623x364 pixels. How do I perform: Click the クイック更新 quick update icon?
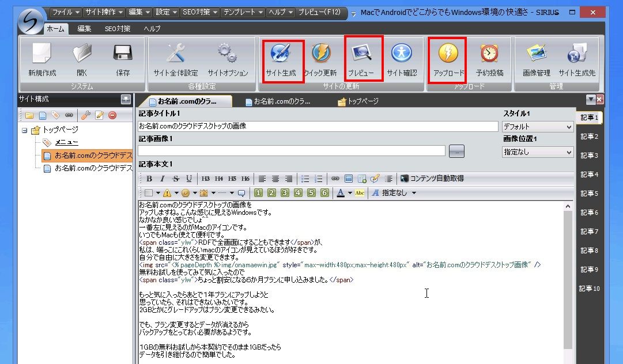click(321, 60)
